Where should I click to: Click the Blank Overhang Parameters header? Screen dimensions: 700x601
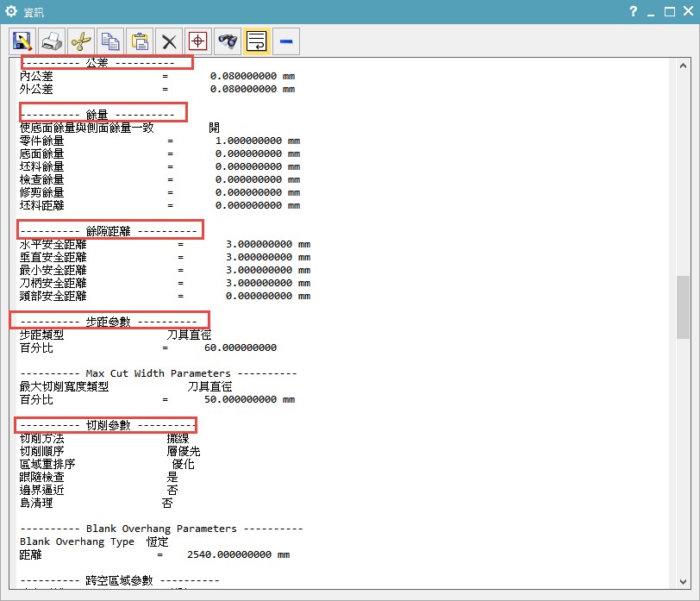pos(161,529)
